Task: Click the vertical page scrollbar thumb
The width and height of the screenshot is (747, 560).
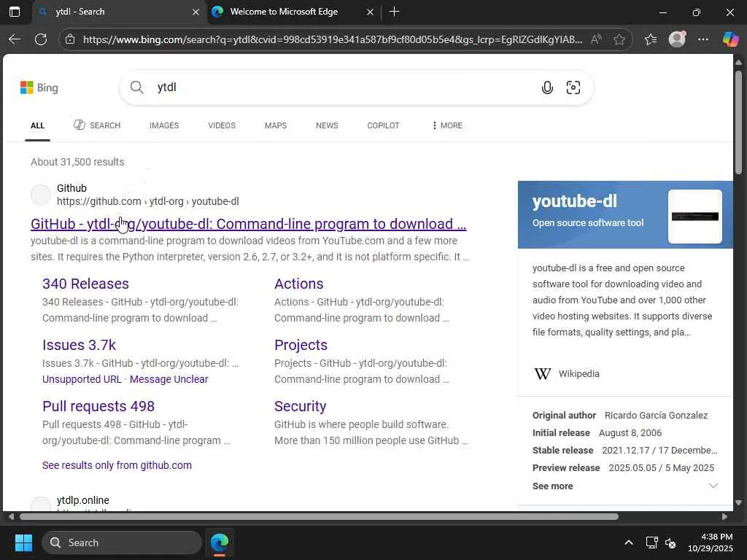Action: pyautogui.click(x=738, y=122)
